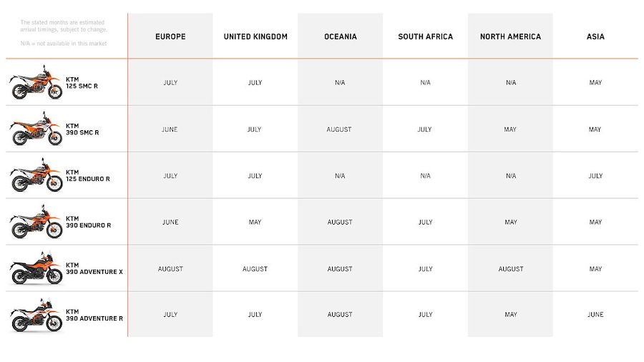Click the KTM 390 ADVENTURE X model label
Image resolution: width=644 pixels, height=362 pixels.
[x=94, y=268]
